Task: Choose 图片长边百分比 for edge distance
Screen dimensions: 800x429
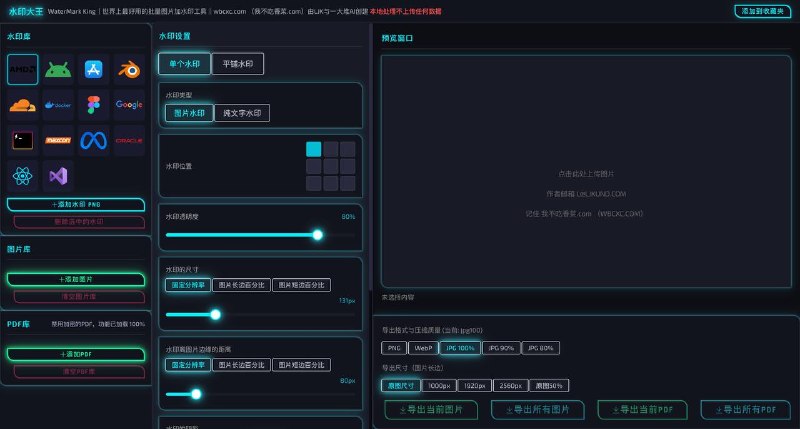Action: point(241,365)
